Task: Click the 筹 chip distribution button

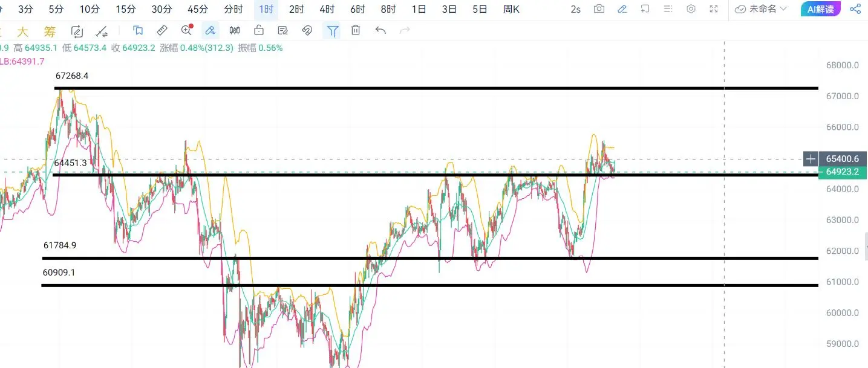Action: 50,31
